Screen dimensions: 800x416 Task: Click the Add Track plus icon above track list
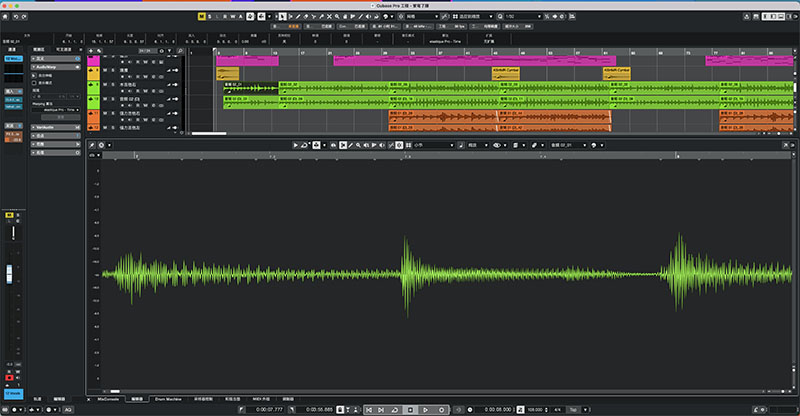[x=91, y=51]
